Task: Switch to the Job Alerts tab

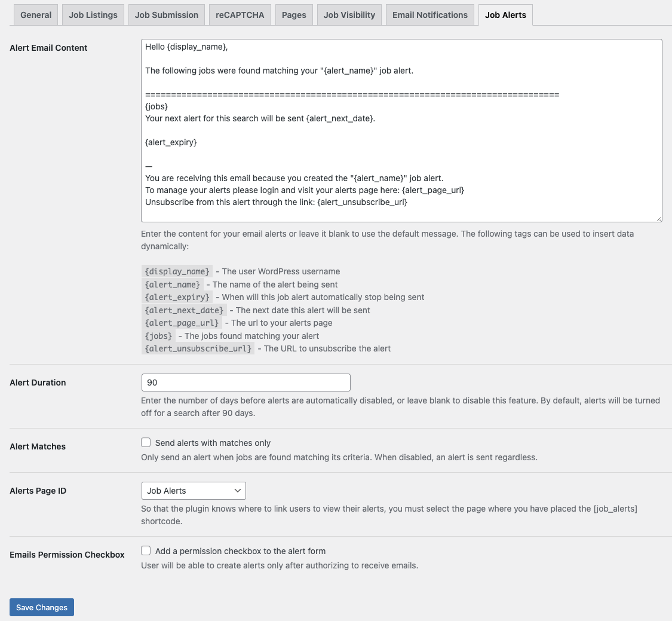Action: (x=505, y=14)
